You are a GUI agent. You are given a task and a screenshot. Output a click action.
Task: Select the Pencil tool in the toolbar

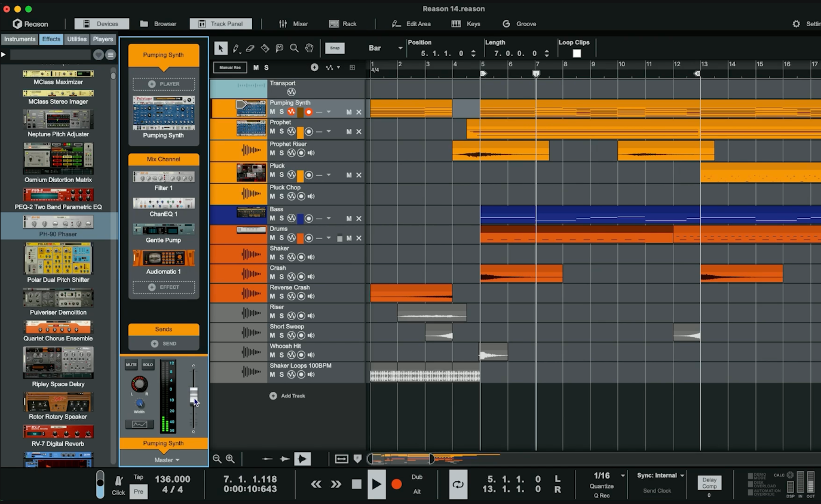236,48
